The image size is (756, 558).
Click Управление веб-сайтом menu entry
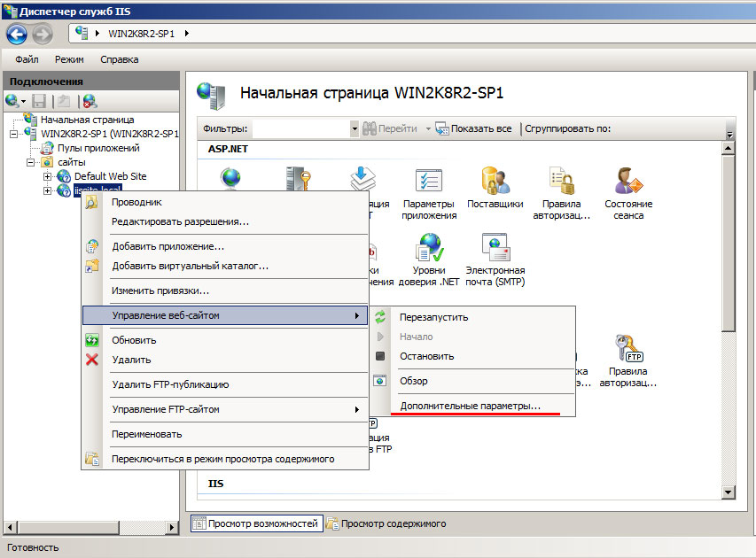225,315
